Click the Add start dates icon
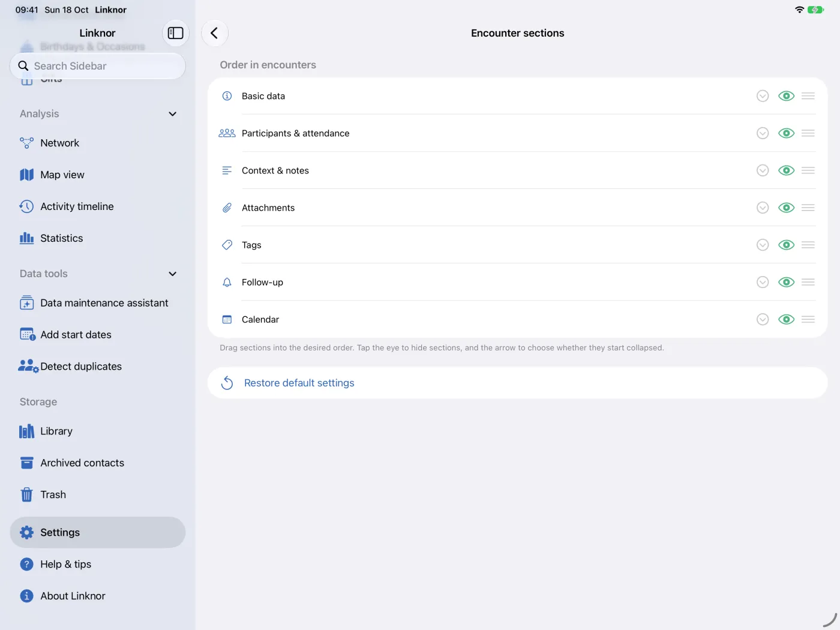This screenshot has height=630, width=840. (x=28, y=335)
